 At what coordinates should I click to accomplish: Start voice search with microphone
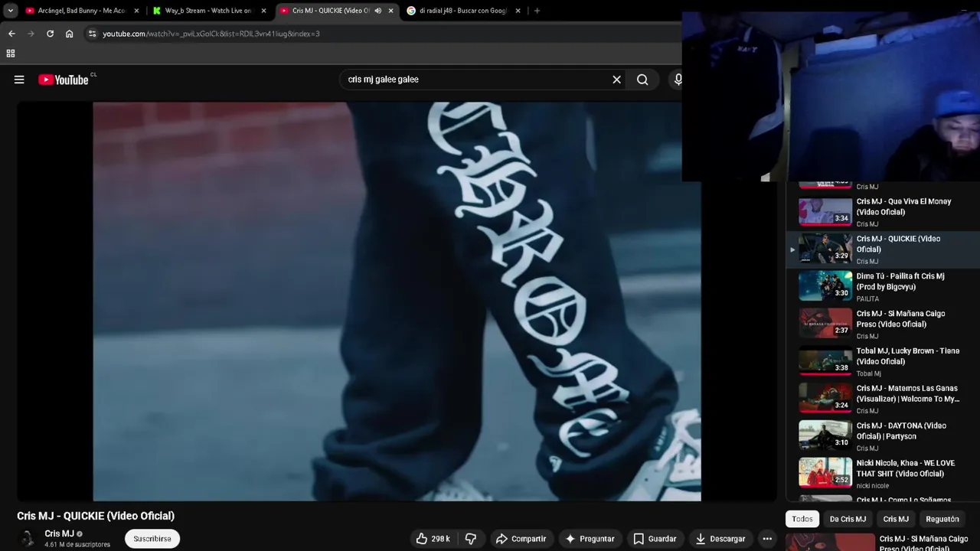point(678,80)
